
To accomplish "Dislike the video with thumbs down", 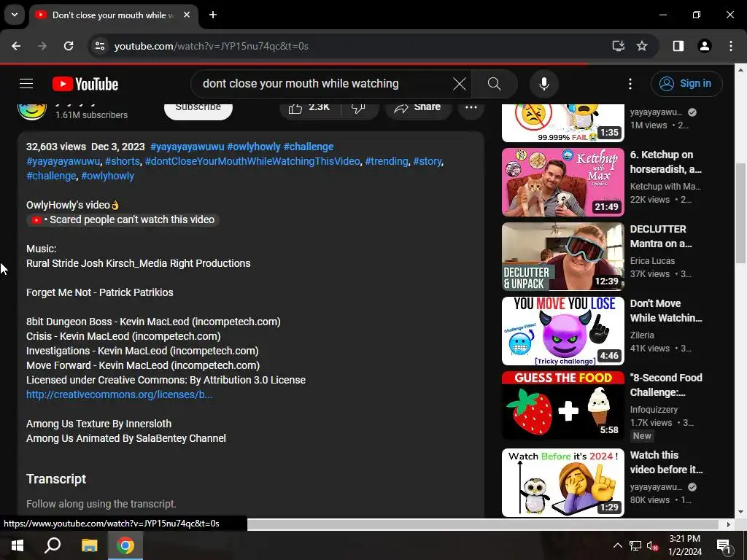I will [359, 107].
